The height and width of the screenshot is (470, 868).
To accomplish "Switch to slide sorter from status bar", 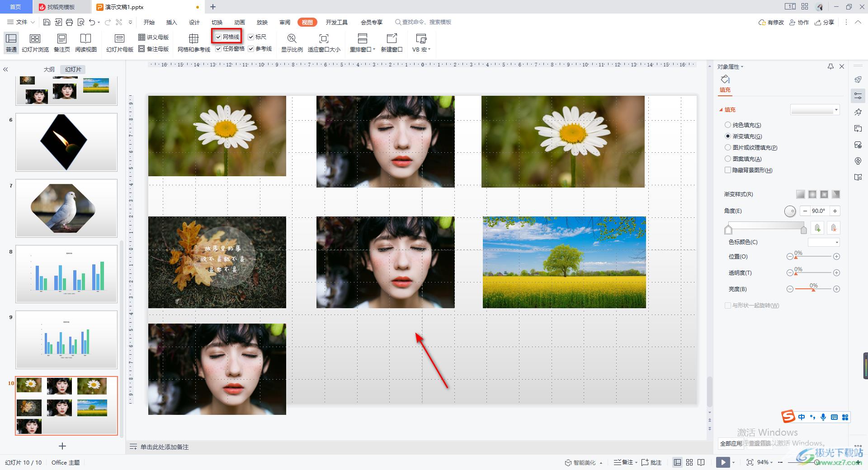I will click(x=689, y=462).
